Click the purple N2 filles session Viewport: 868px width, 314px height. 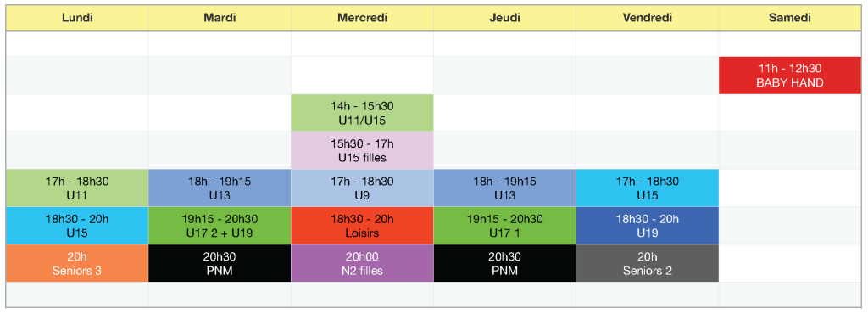tap(362, 263)
